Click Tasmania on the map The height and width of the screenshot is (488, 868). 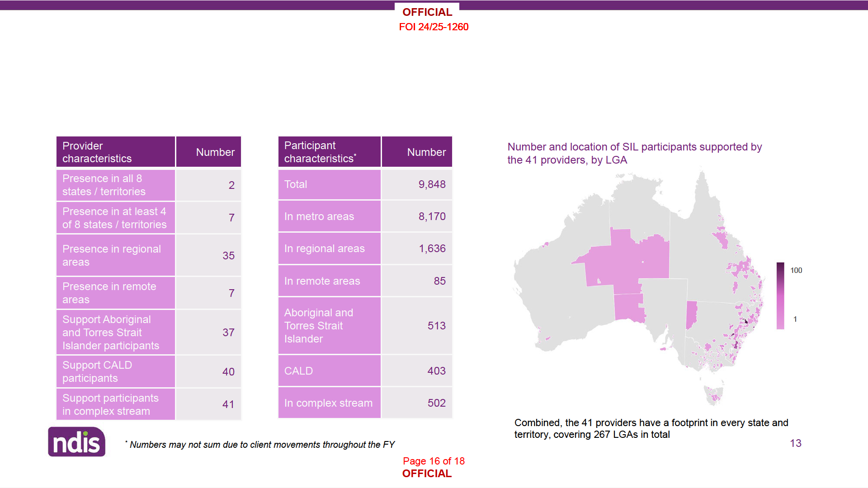[x=713, y=395]
